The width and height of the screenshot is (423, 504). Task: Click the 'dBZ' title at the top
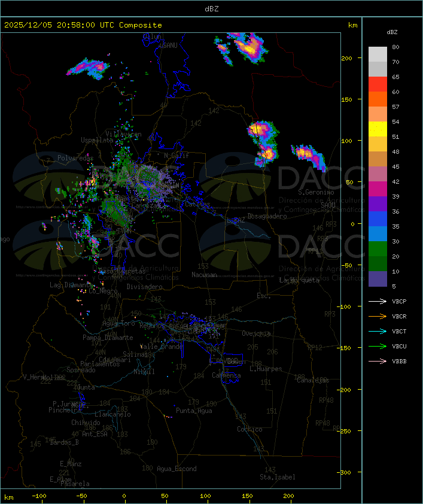(212, 9)
